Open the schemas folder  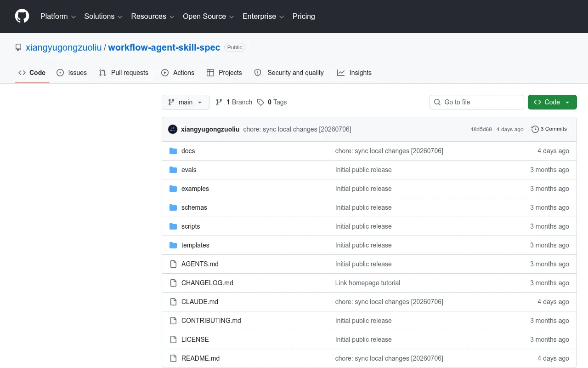pos(194,207)
